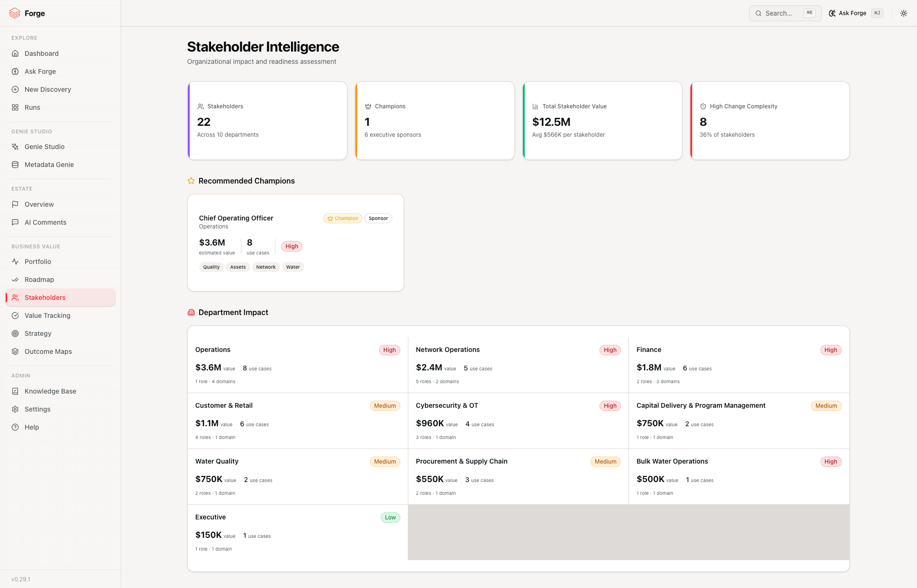
Task: Click the star icon beside Recommended Champions
Action: point(191,181)
